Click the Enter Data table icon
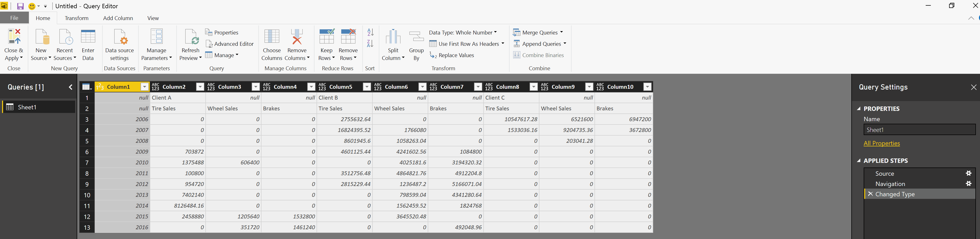This screenshot has height=239, width=980. coord(88,37)
